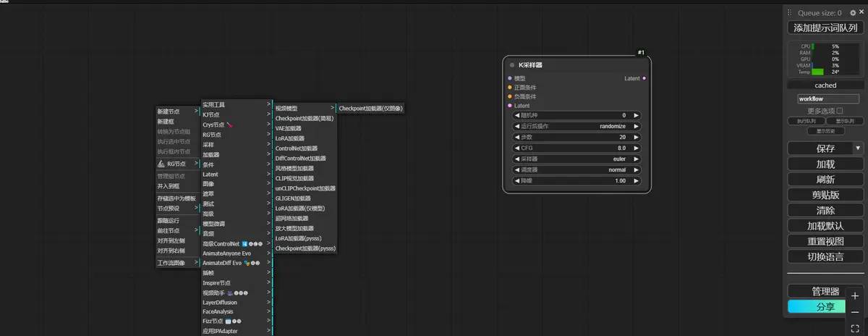
Task: Expand the 工作流图像 submenu
Action: tap(178, 263)
